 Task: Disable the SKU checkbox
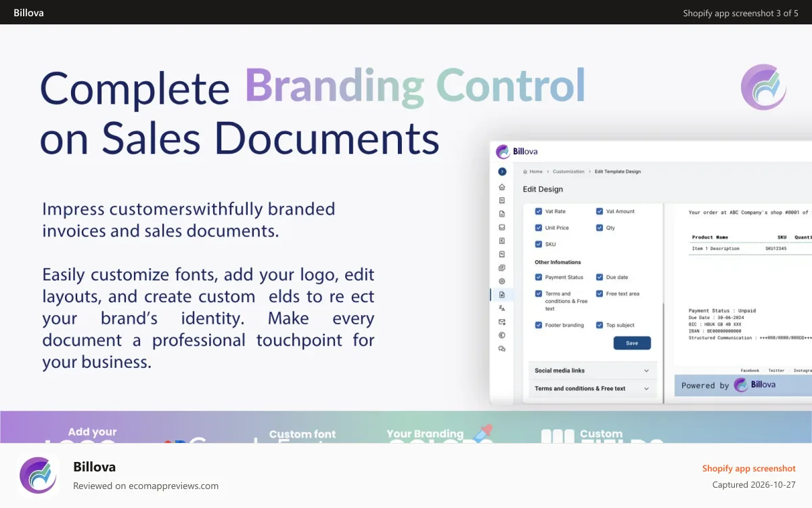(x=539, y=244)
